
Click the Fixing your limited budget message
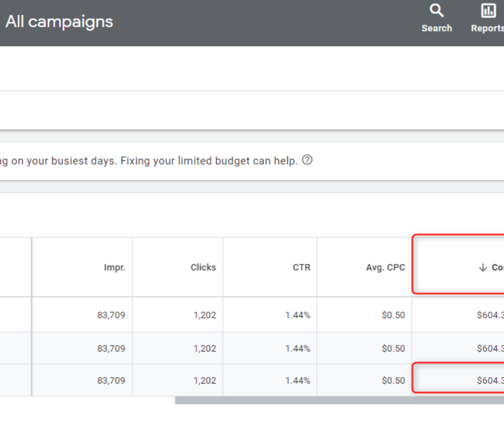click(148, 160)
